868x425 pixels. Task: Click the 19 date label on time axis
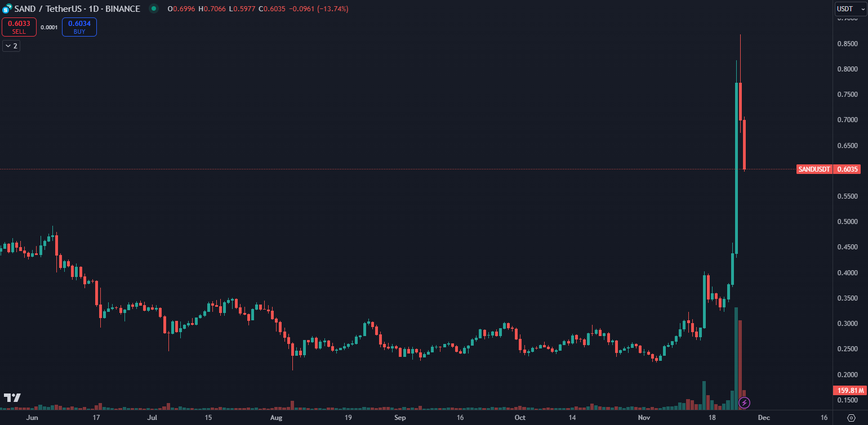[x=348, y=418]
